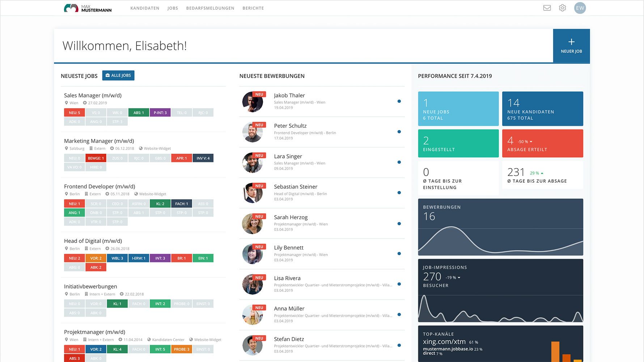Open the BEWERBUNGEN chart panel
The height and width of the screenshot is (362, 644).
501,227
